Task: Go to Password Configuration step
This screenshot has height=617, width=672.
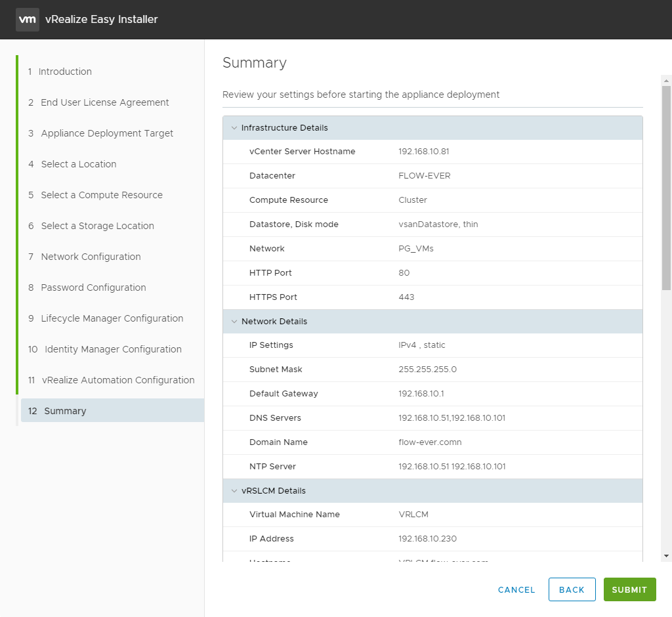Action: [x=87, y=287]
